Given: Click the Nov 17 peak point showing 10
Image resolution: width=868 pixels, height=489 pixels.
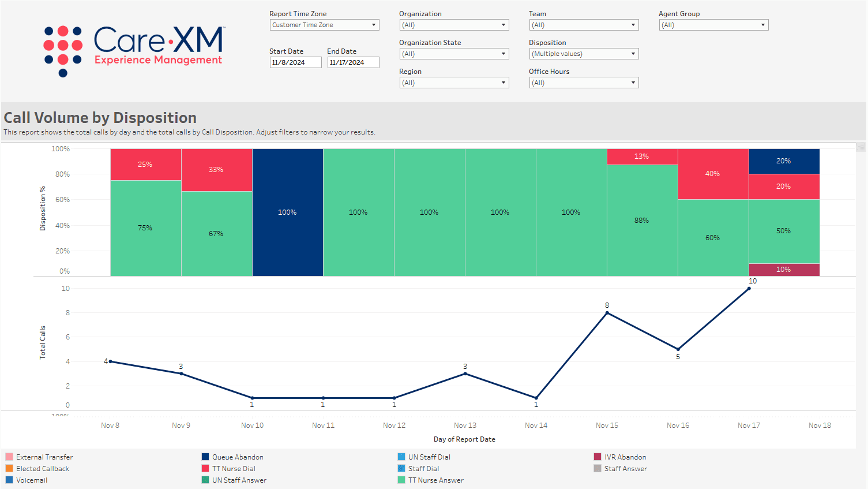Looking at the screenshot, I should tap(749, 289).
